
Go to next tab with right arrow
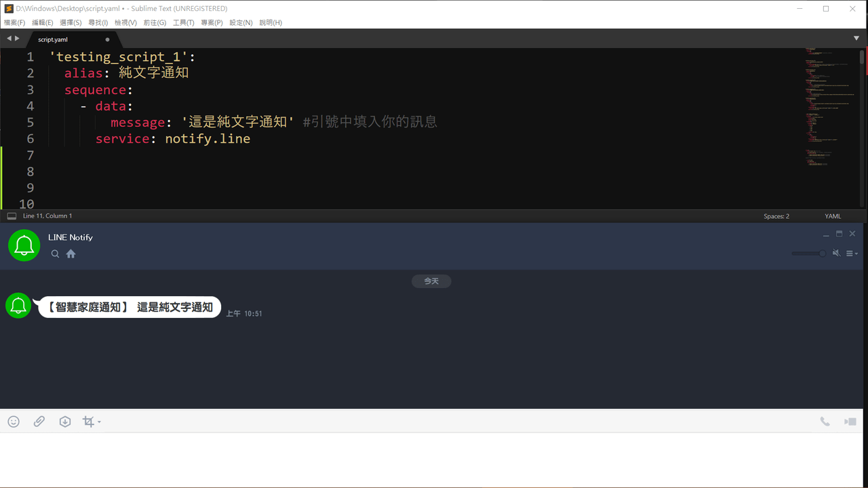[x=17, y=39]
